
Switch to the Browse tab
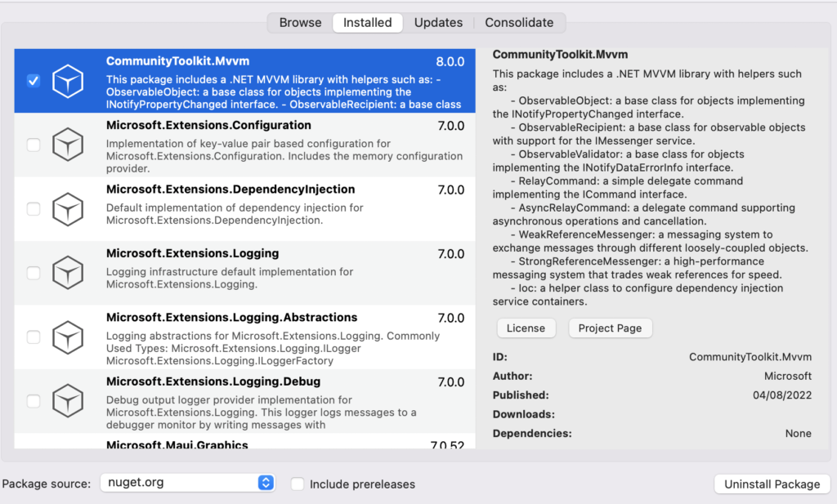point(300,23)
